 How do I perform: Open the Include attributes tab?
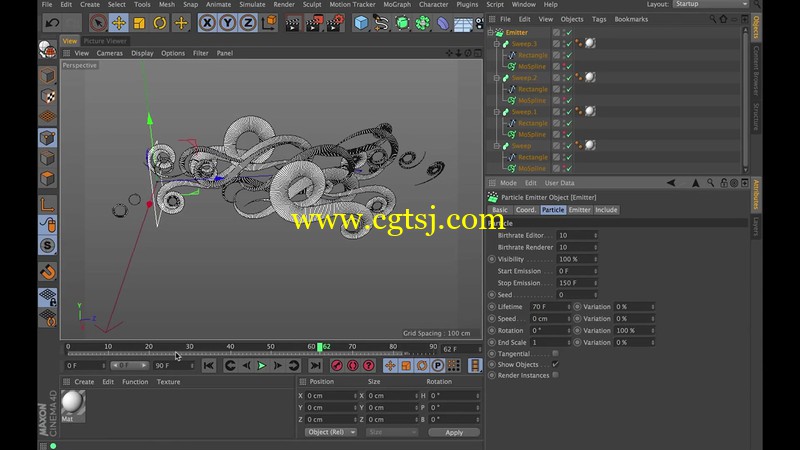pos(606,210)
